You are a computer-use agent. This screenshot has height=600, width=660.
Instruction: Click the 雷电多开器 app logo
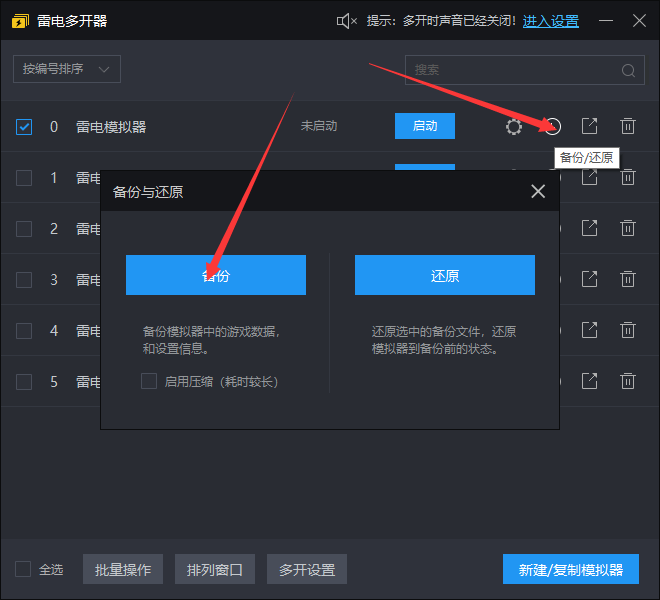pyautogui.click(x=20, y=21)
